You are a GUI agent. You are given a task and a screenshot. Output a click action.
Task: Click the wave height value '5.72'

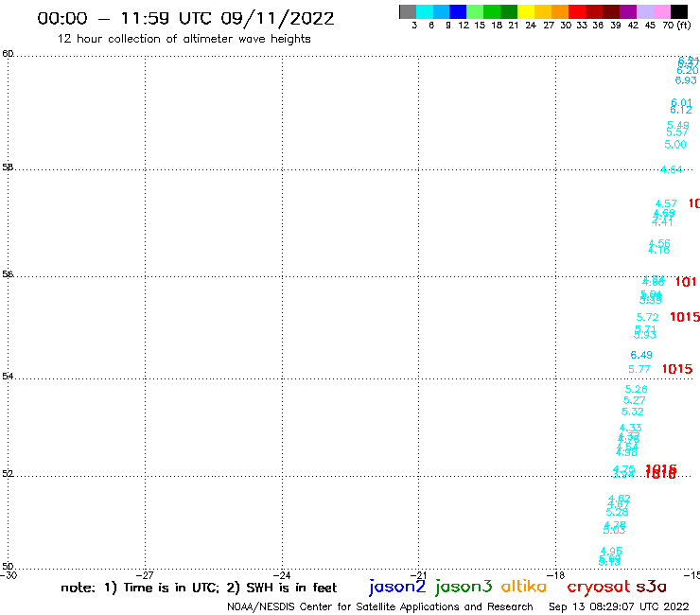click(x=647, y=317)
